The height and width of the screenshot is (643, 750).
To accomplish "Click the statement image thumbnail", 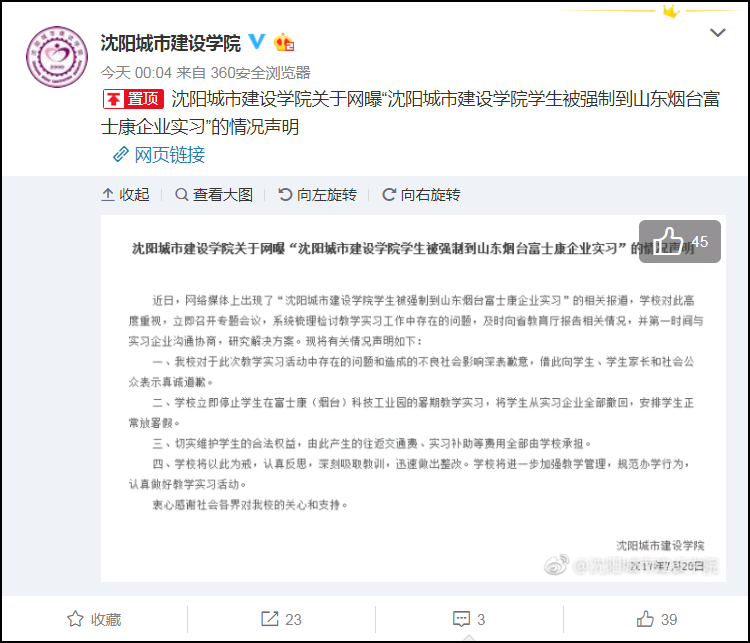I will [413, 399].
